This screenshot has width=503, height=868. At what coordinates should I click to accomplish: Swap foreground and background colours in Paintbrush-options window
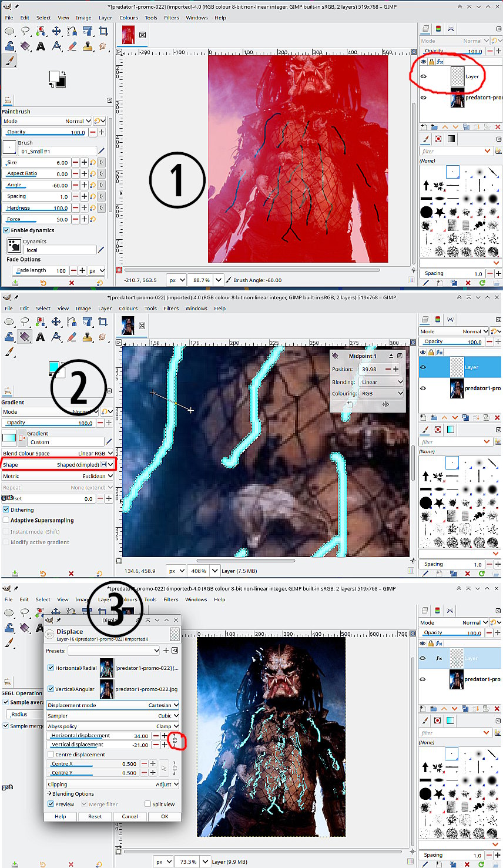click(x=64, y=74)
